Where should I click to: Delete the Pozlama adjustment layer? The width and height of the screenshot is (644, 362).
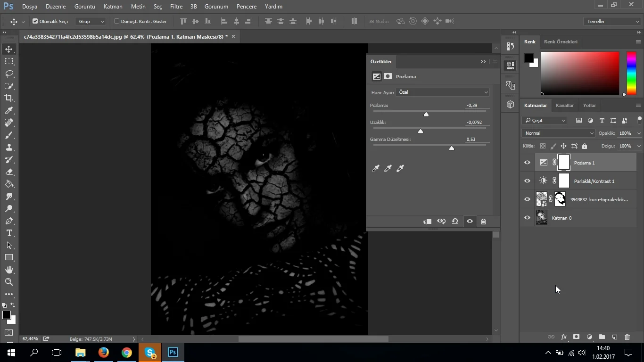(483, 222)
